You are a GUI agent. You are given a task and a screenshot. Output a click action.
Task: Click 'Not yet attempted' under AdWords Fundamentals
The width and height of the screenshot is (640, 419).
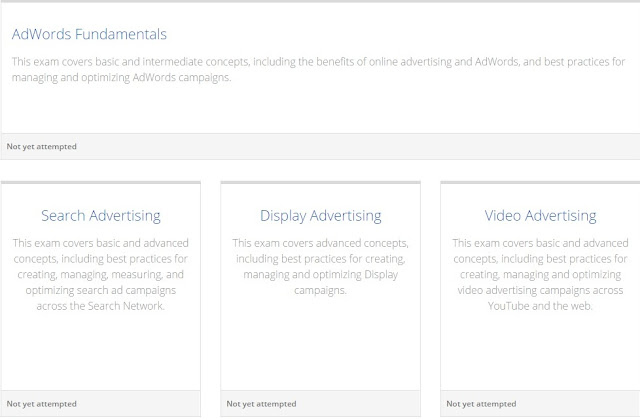(x=42, y=146)
